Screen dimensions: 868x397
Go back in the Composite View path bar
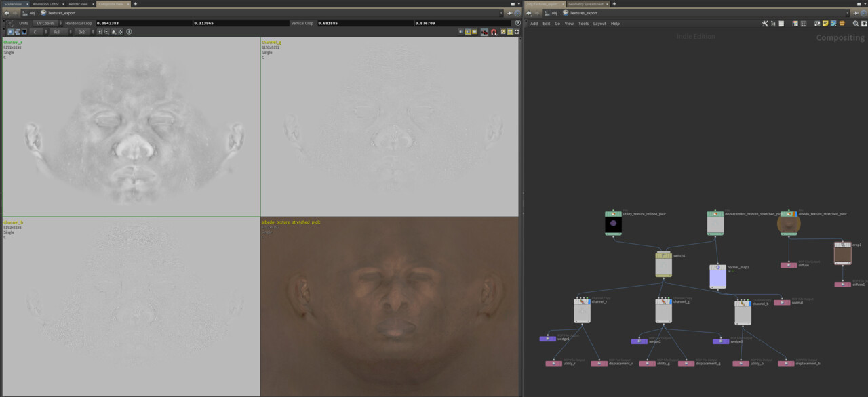7,13
